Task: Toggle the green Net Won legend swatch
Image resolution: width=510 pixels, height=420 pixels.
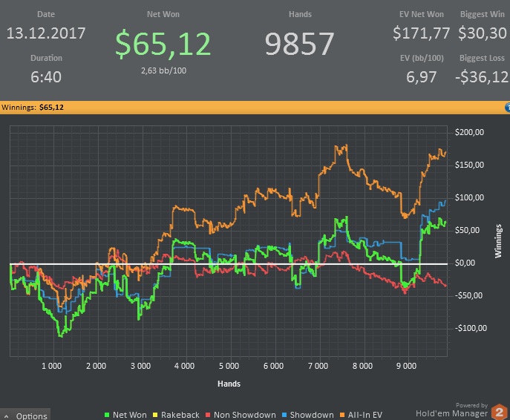Action: pyautogui.click(x=107, y=415)
